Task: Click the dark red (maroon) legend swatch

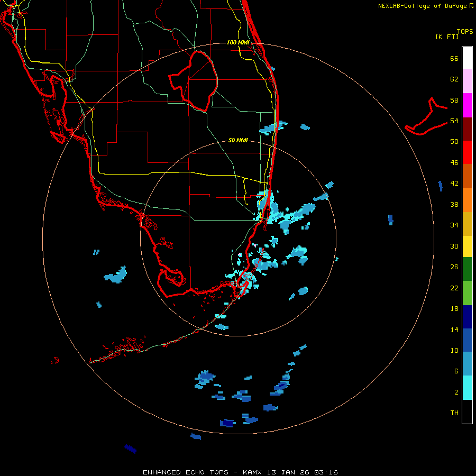Action: pos(467,129)
